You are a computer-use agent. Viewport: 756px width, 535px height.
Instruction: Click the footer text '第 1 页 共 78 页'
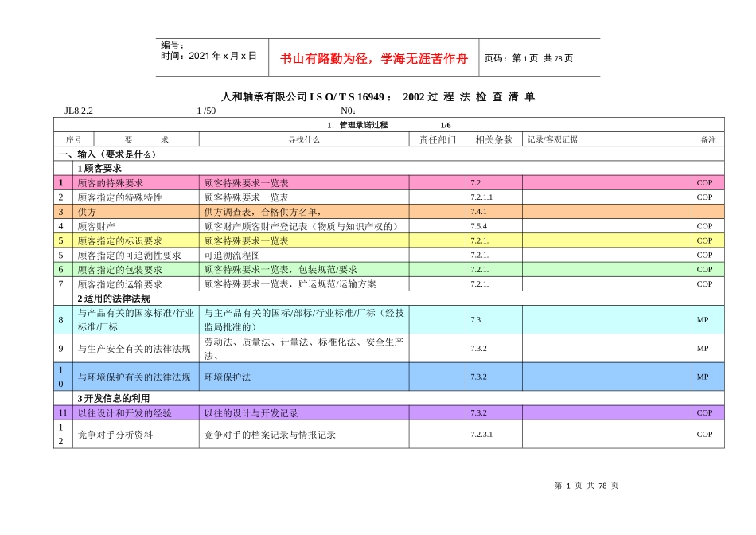coord(586,486)
